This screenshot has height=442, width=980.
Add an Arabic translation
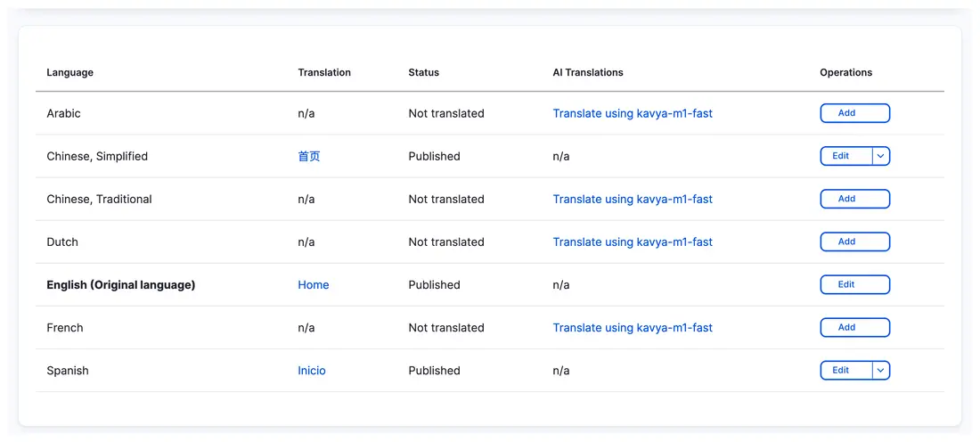click(854, 113)
